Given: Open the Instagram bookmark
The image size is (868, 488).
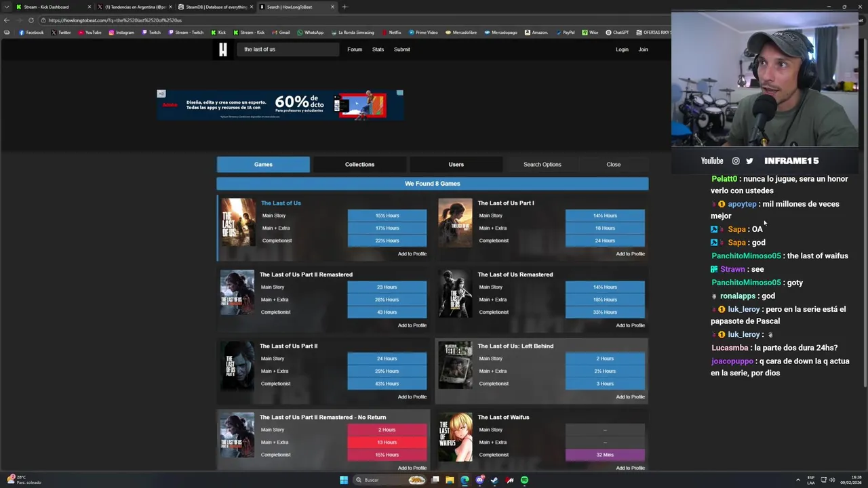Looking at the screenshot, I should 121,33.
